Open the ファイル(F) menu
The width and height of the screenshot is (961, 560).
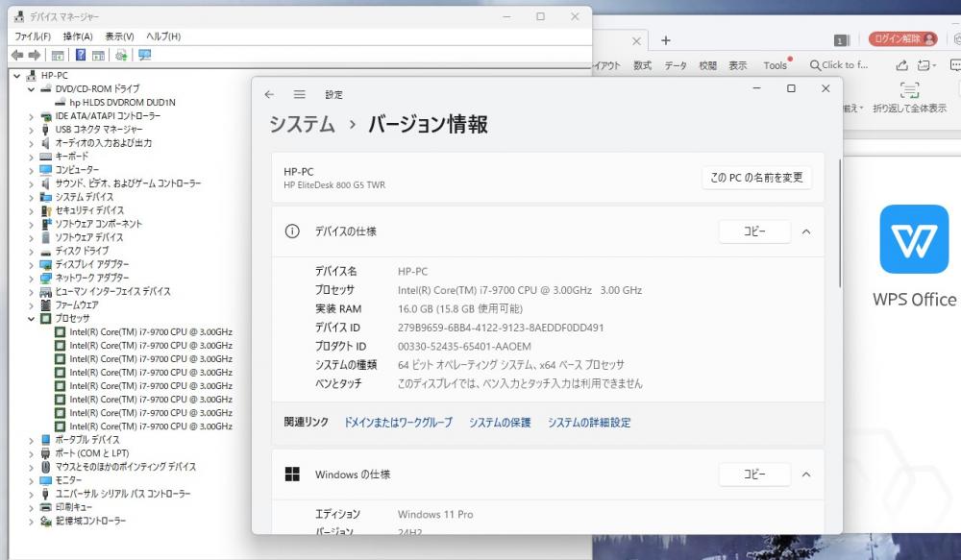pos(33,37)
